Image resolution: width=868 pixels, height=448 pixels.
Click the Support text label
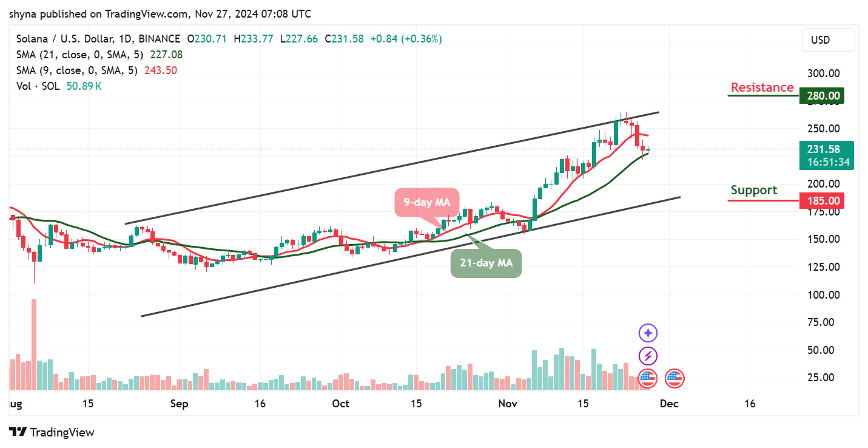(754, 190)
